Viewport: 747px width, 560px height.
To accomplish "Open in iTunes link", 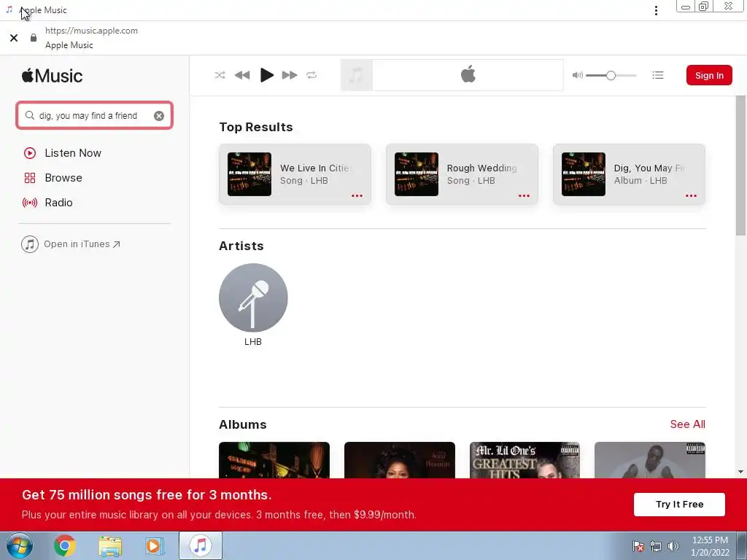I will pos(82,244).
